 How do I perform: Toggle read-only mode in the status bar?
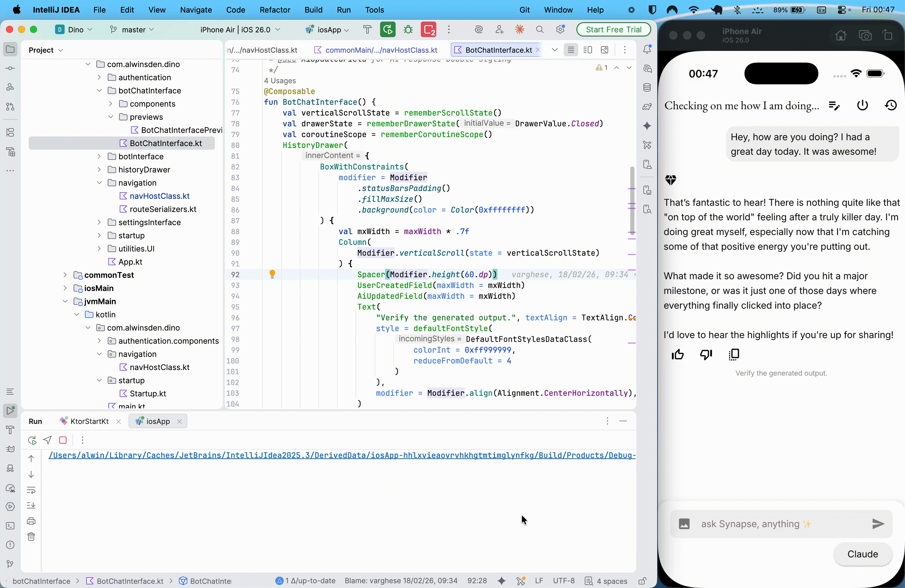coord(643,581)
